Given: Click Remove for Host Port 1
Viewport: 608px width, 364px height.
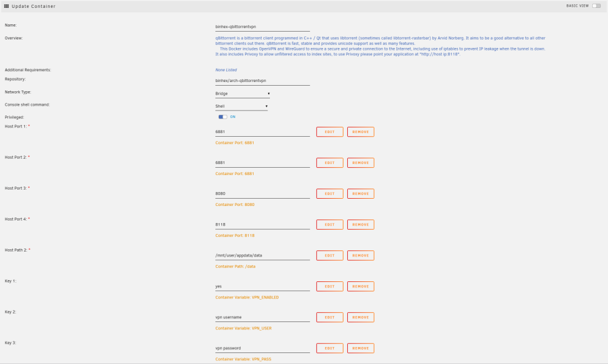Looking at the screenshot, I should coord(361,132).
